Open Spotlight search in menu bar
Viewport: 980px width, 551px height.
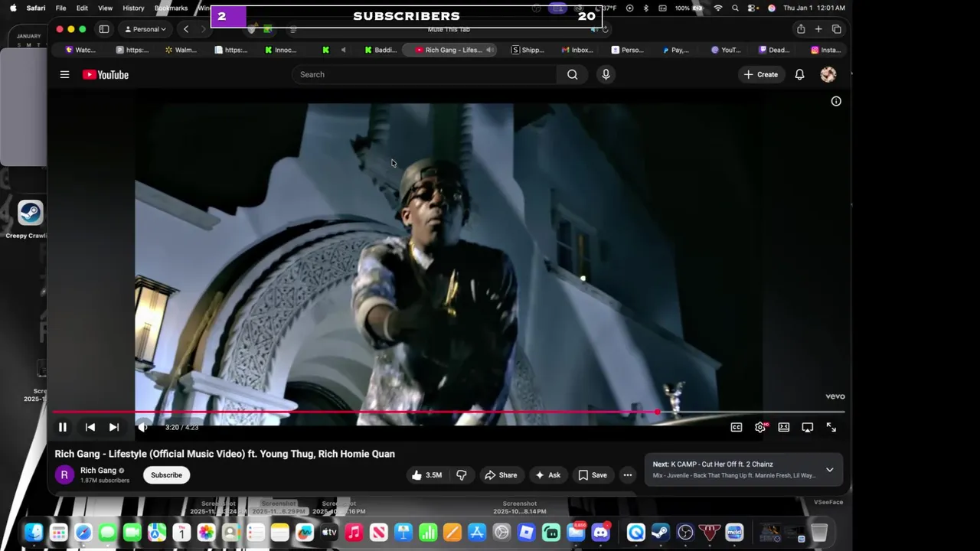pyautogui.click(x=735, y=8)
